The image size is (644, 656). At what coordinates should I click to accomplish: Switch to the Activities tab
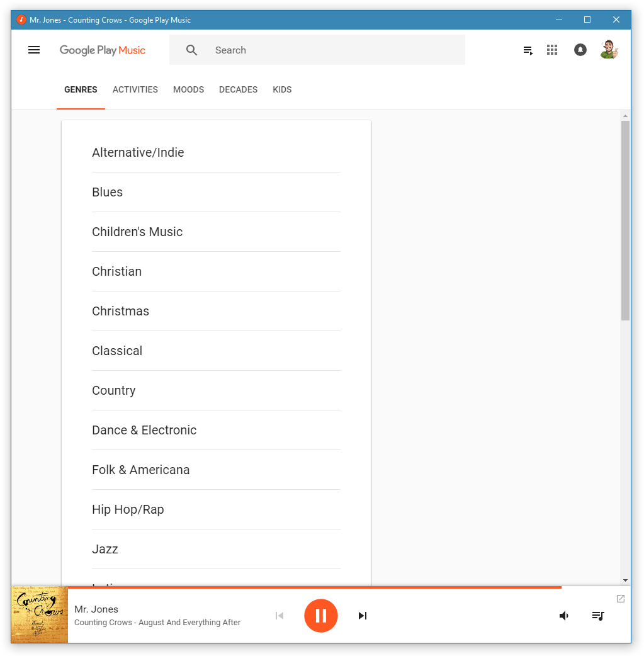(135, 89)
